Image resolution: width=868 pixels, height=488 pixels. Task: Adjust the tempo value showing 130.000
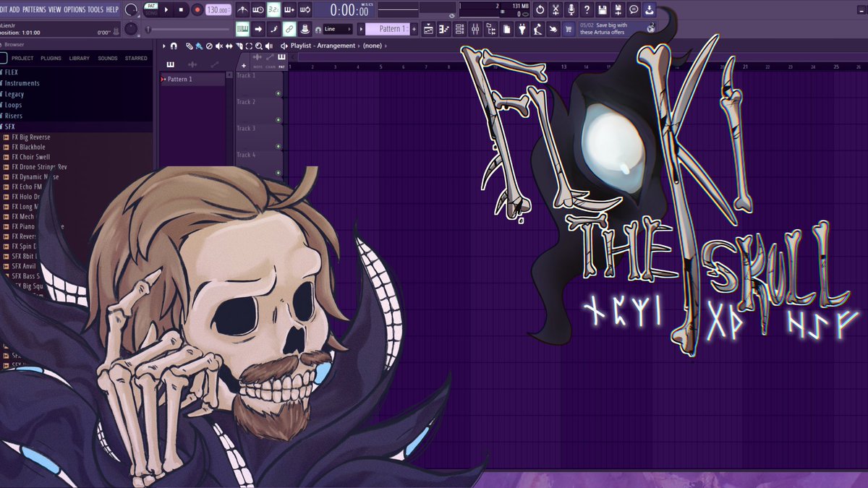point(217,9)
